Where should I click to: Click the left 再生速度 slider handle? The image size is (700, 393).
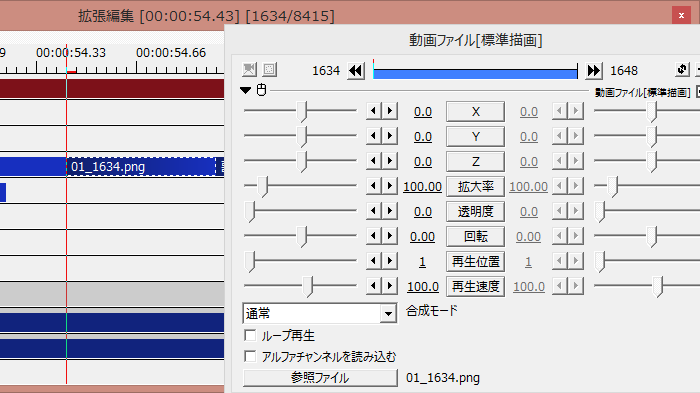tap(308, 286)
